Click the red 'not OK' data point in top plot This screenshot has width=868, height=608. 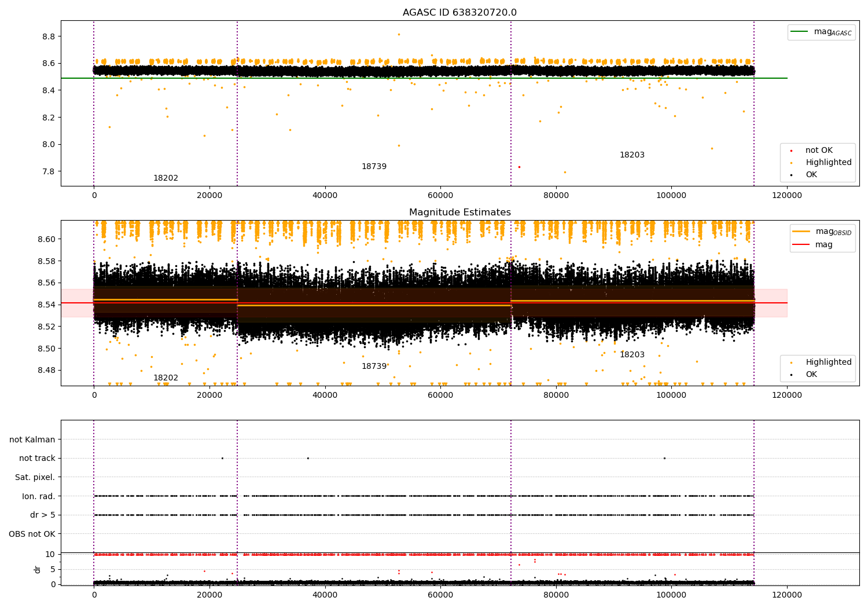519,167
